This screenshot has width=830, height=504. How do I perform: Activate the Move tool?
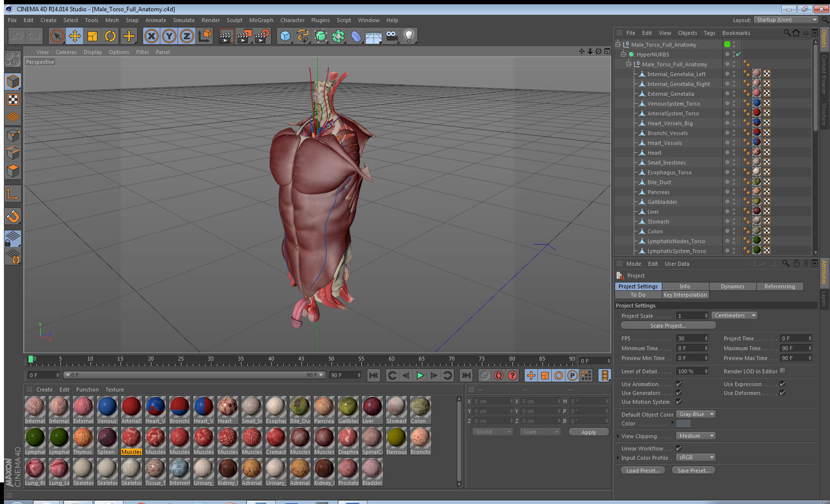tap(75, 36)
